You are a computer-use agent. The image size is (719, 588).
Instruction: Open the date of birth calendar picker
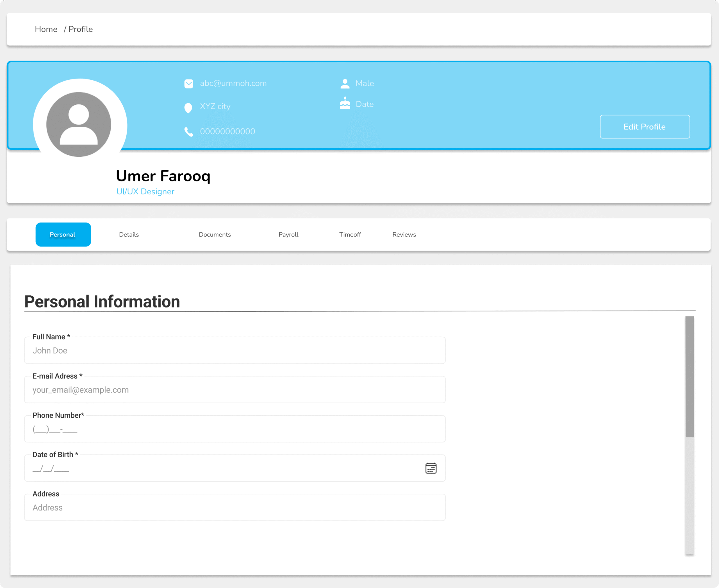click(431, 468)
